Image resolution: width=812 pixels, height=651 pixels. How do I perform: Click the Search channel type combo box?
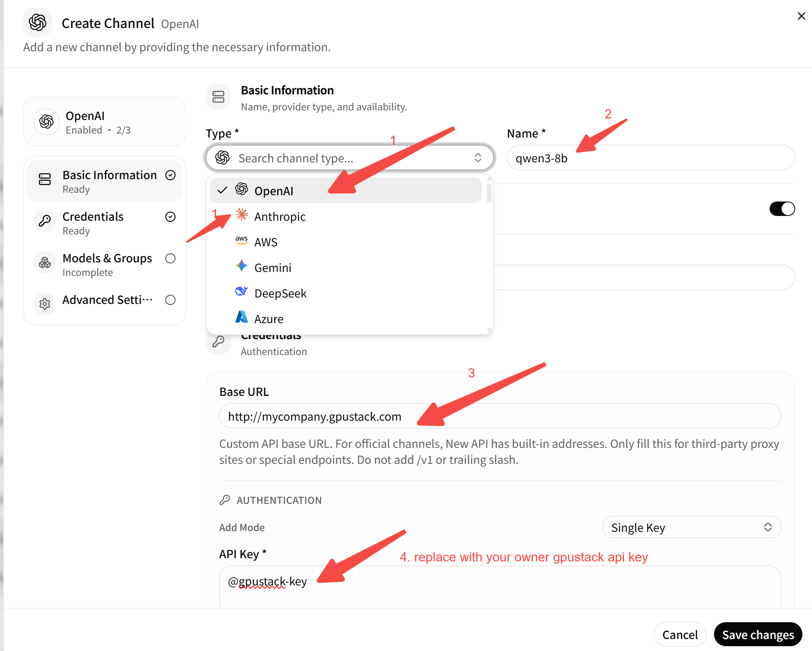[350, 158]
